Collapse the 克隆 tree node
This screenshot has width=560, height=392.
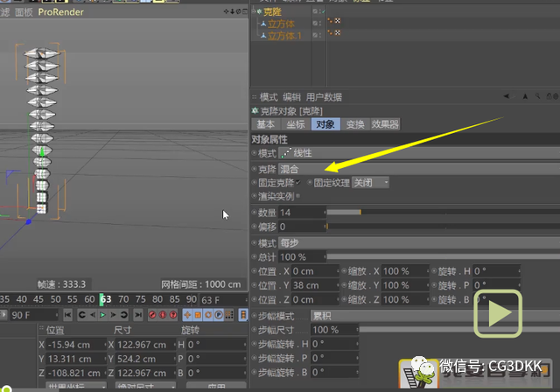tap(254, 11)
